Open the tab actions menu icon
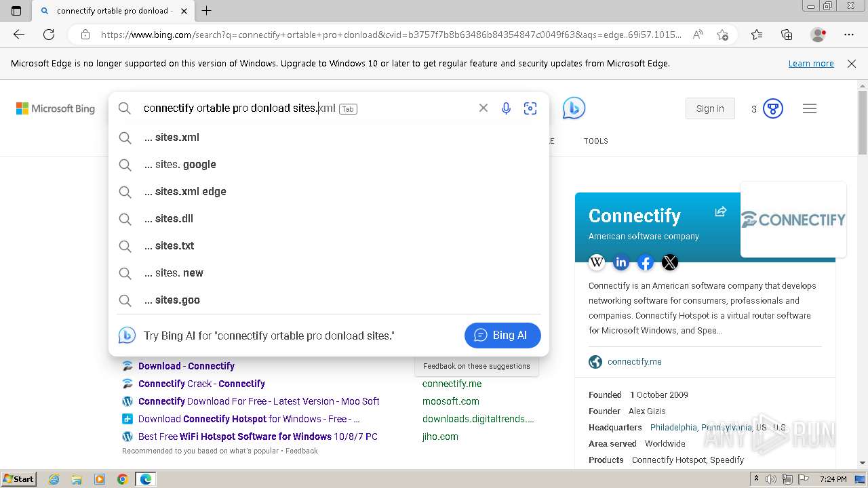 click(16, 11)
